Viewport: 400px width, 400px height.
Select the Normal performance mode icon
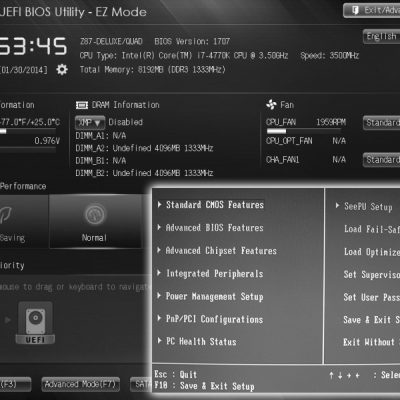click(95, 214)
